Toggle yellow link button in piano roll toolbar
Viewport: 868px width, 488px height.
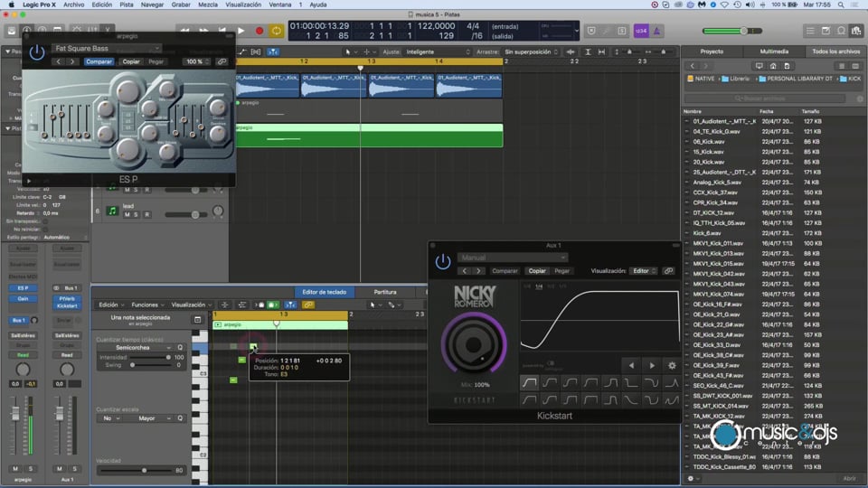tap(307, 305)
